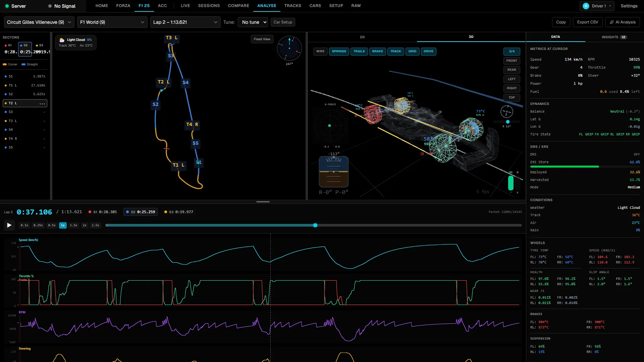Expand the S1 sector row in list
The image size is (644, 362).
pyautogui.click(x=25, y=76)
